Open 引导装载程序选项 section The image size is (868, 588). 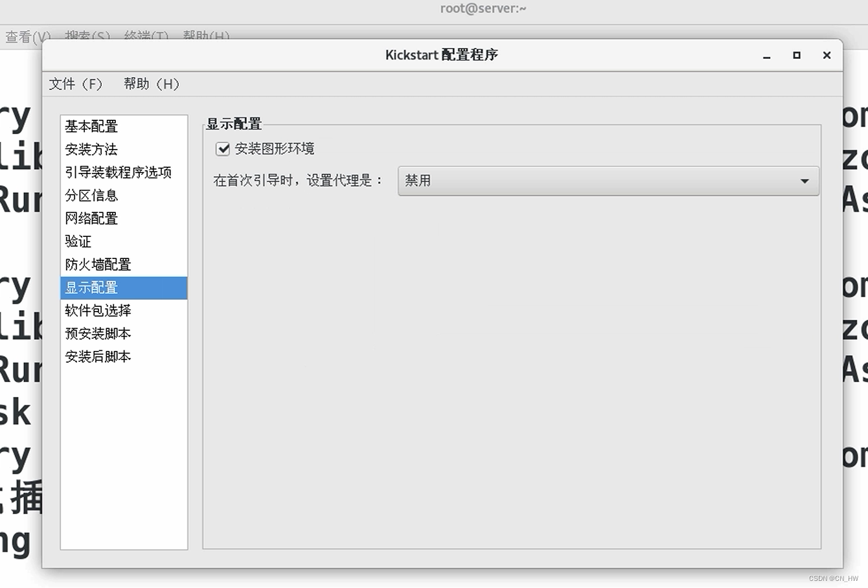(x=124, y=172)
